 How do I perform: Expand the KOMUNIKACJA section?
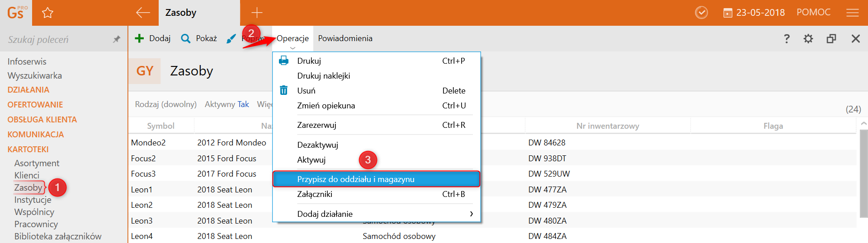click(x=35, y=135)
